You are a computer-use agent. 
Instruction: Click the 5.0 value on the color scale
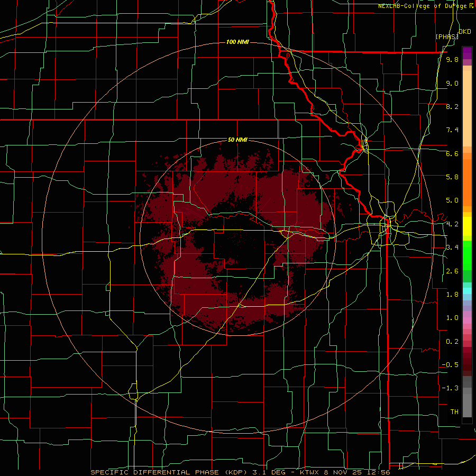tap(452, 200)
